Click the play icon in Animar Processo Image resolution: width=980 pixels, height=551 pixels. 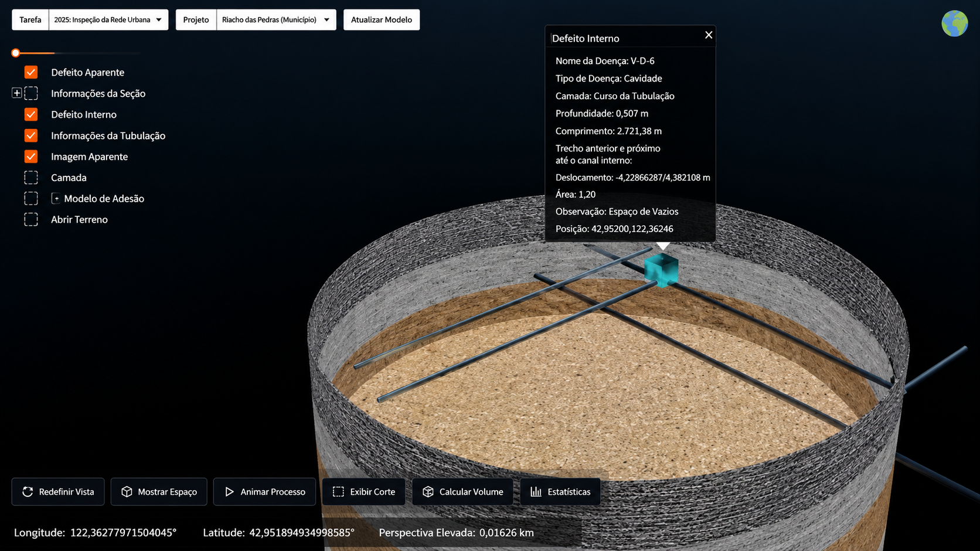[229, 492]
